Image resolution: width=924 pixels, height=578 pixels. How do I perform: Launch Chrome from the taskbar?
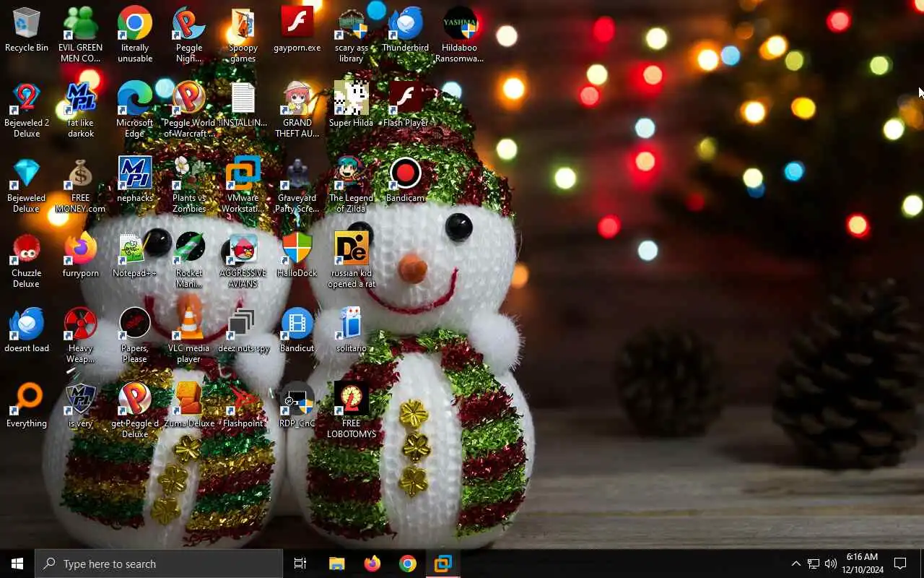(408, 564)
